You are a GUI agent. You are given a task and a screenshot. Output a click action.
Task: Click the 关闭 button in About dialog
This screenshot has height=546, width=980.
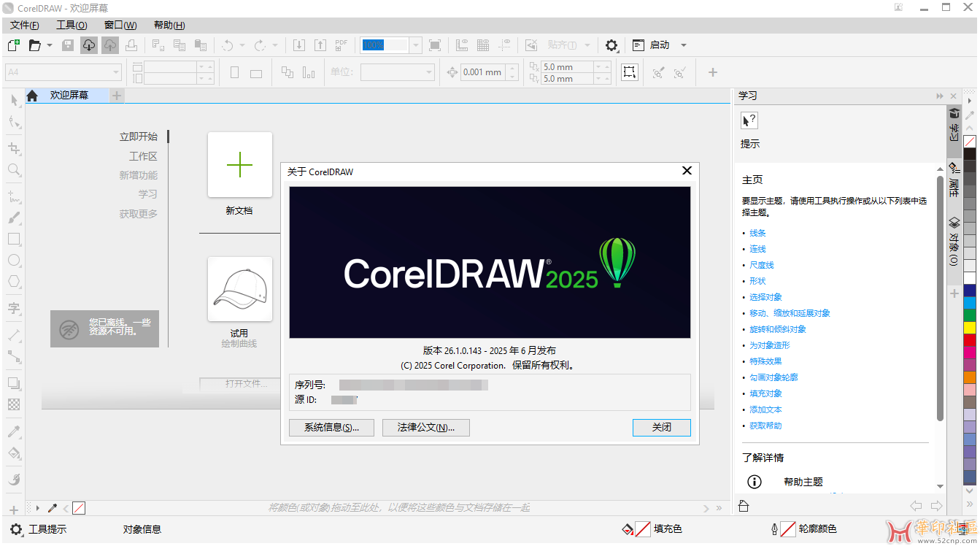662,428
